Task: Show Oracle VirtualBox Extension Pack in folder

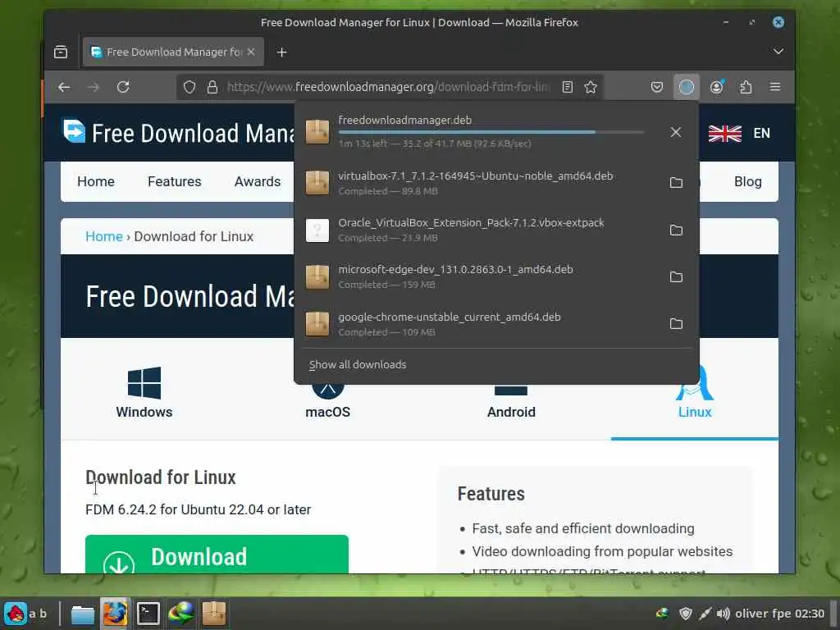Action: click(676, 230)
